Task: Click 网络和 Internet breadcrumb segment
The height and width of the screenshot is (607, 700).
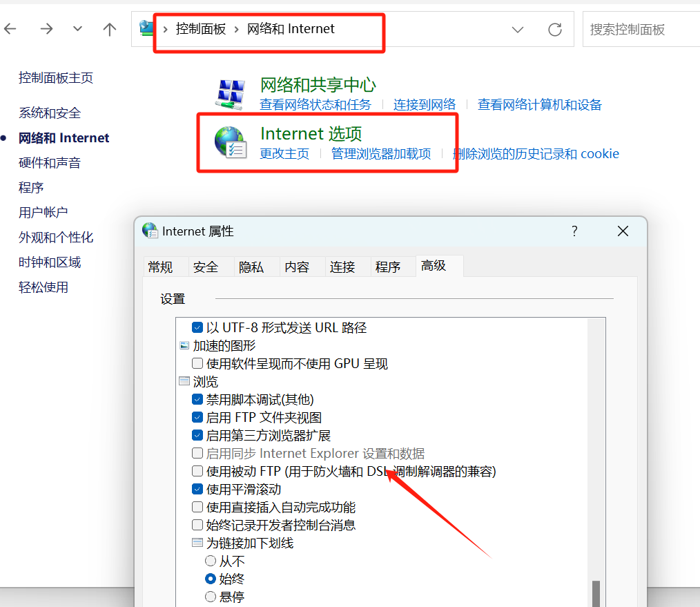Action: (x=291, y=29)
